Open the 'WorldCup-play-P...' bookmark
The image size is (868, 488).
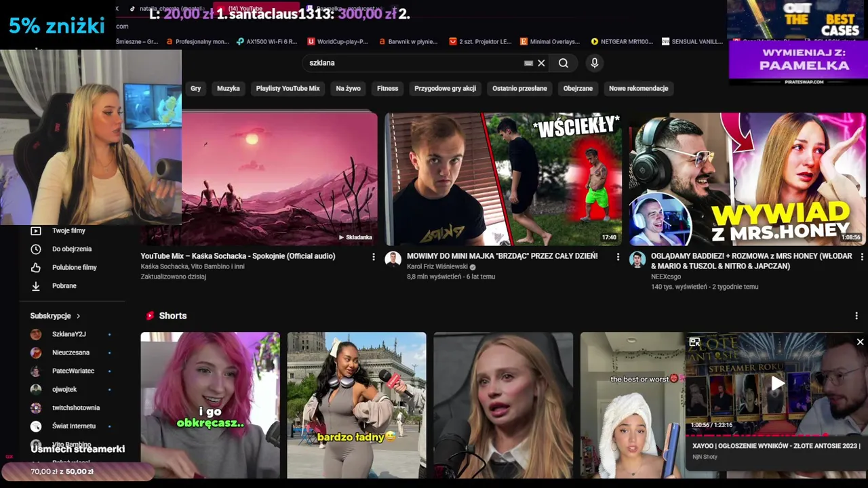tap(337, 41)
